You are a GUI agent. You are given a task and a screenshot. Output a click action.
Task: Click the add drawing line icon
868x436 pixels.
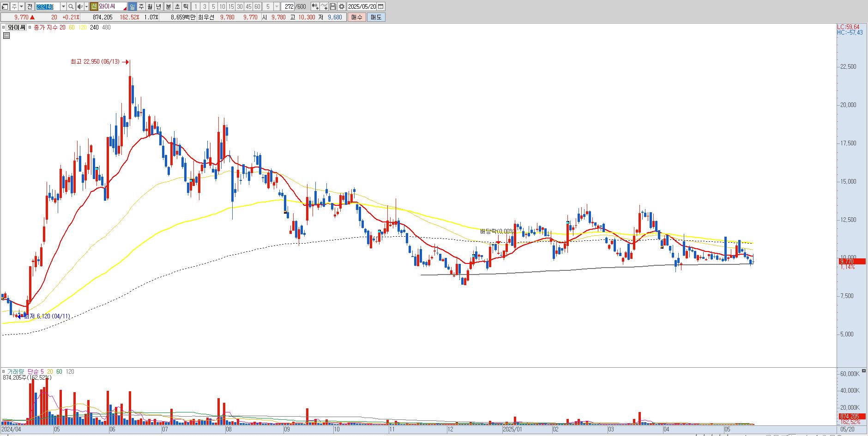324,6
